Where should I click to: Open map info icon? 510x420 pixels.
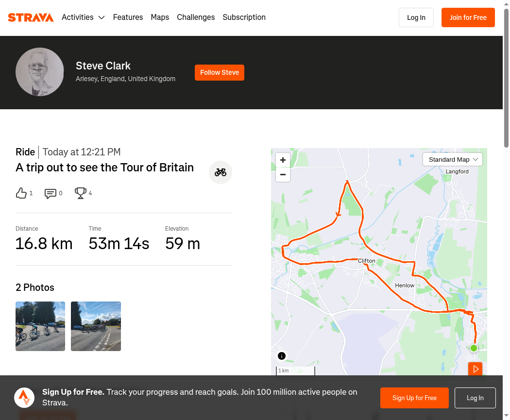click(282, 356)
